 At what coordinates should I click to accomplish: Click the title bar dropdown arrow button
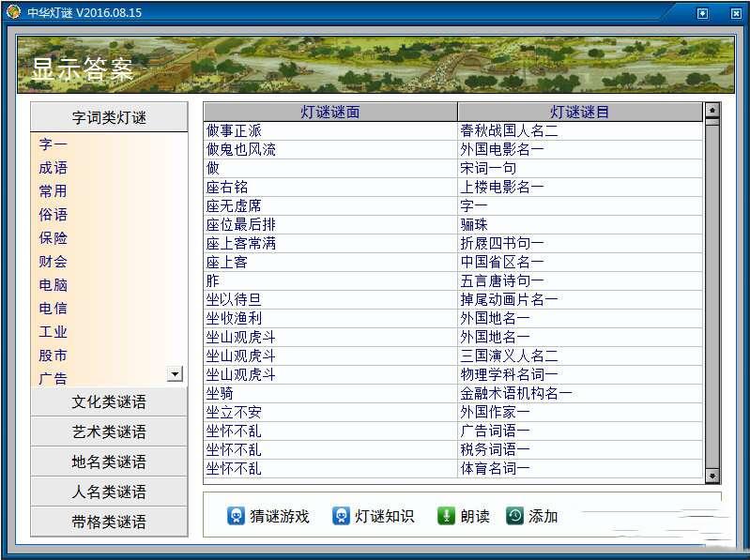[x=702, y=13]
